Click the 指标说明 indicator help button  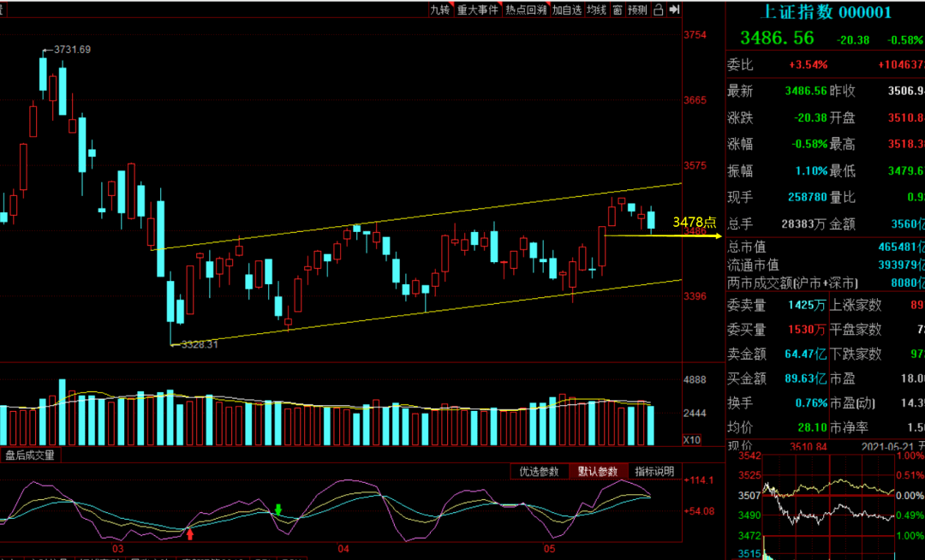(x=654, y=472)
